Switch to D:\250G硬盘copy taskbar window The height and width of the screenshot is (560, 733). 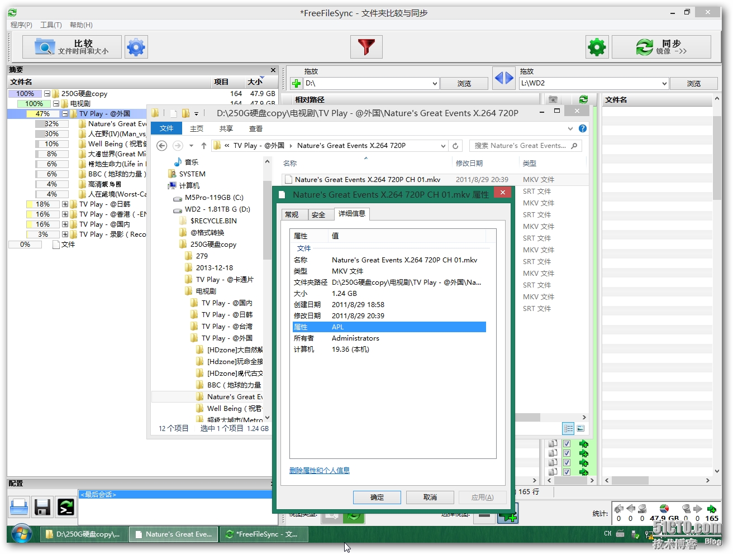[x=84, y=534]
